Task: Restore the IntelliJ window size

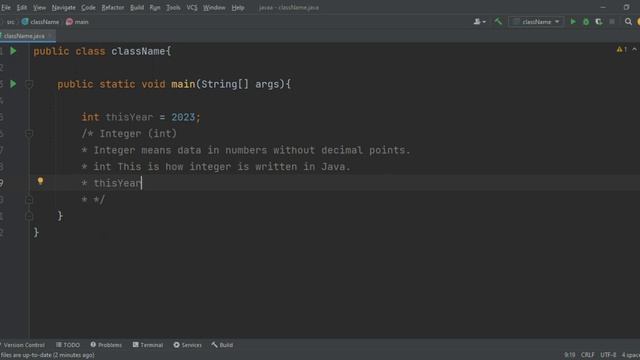Action: click(627, 7)
